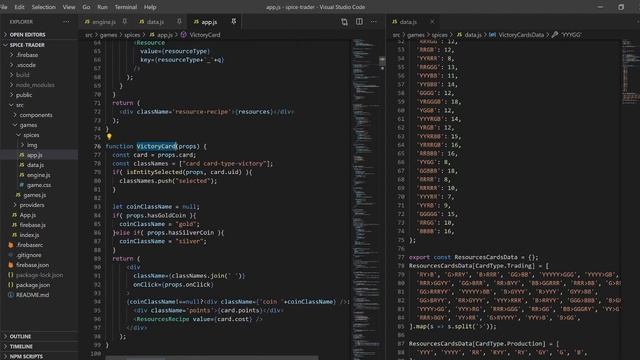Open the Terminal menu

point(126,7)
